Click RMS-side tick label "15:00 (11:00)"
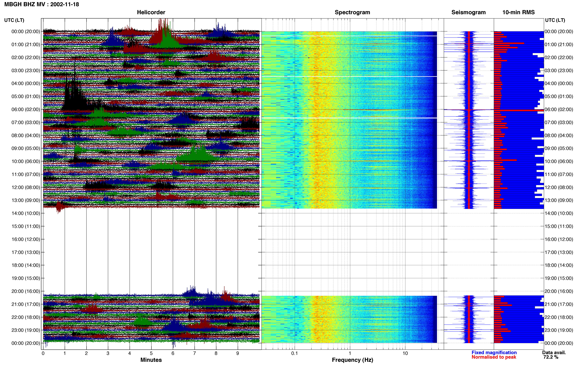Screen dimensions: 588x368 pyautogui.click(x=559, y=226)
